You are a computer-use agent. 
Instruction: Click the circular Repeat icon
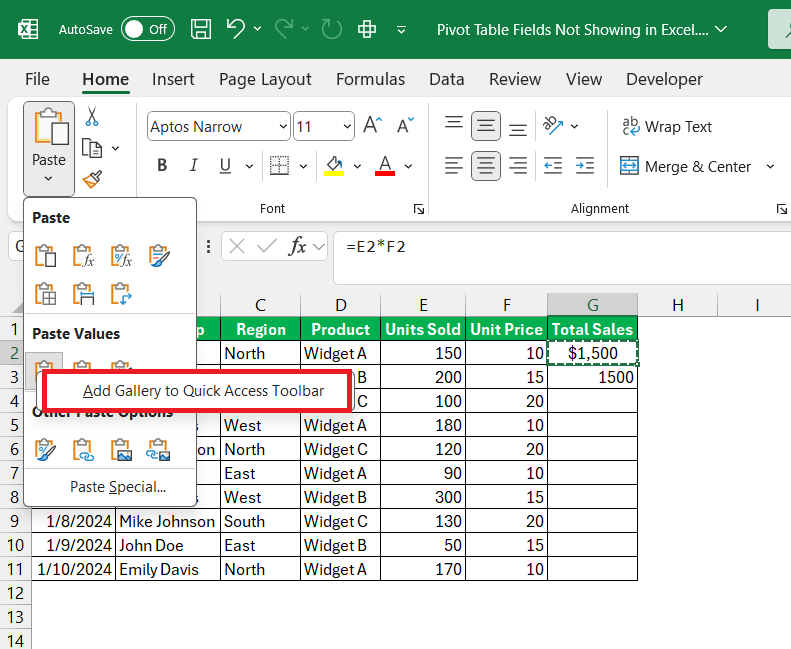tap(331, 29)
